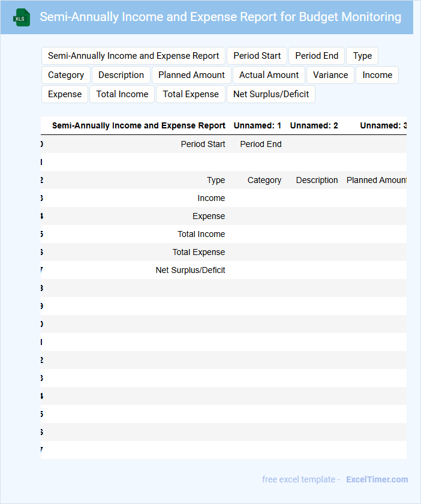Viewport: 421px width, 504px height.
Task: Click the 'Income' tag button
Action: click(x=377, y=75)
